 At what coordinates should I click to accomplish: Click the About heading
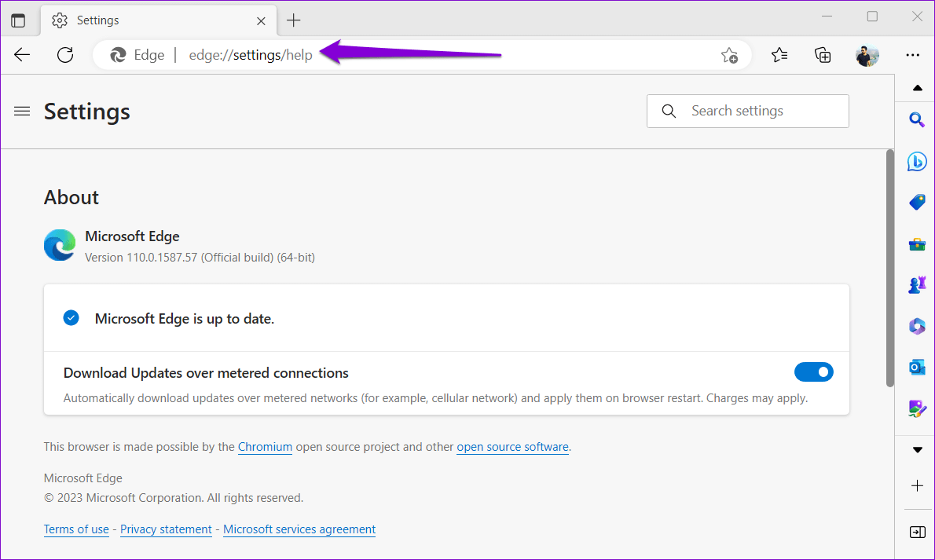(71, 197)
